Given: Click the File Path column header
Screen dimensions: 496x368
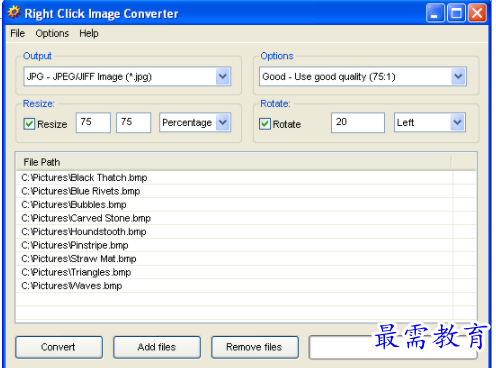Looking at the screenshot, I should [x=234, y=162].
